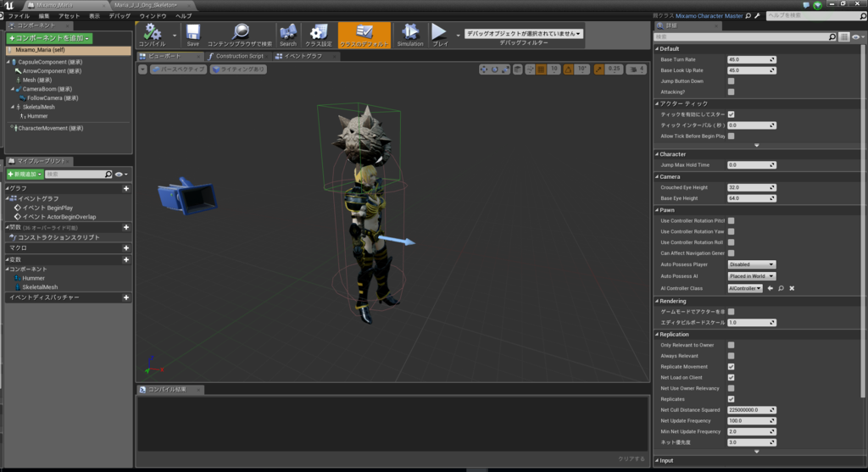868x472 pixels.
Task: Toggle scale snap arrow icon in viewport
Action: (599, 69)
